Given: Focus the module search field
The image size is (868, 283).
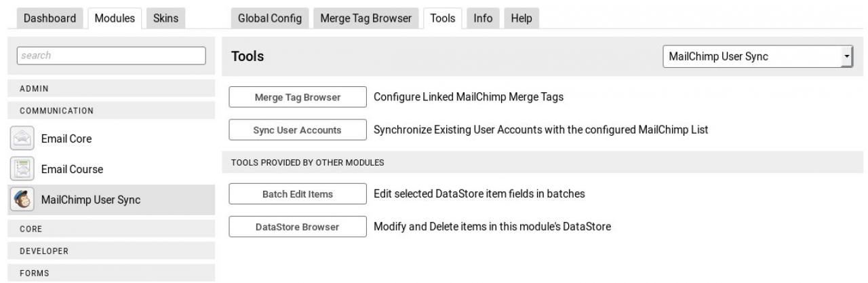Looking at the screenshot, I should (111, 56).
